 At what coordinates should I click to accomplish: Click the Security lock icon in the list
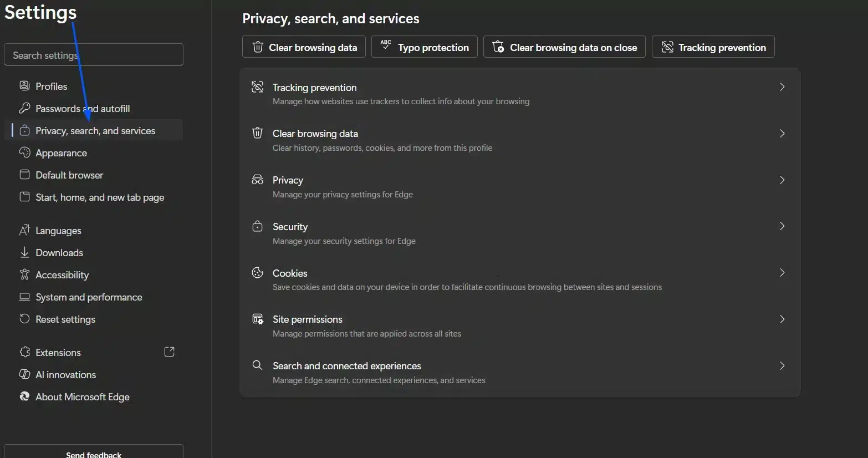[x=257, y=226]
